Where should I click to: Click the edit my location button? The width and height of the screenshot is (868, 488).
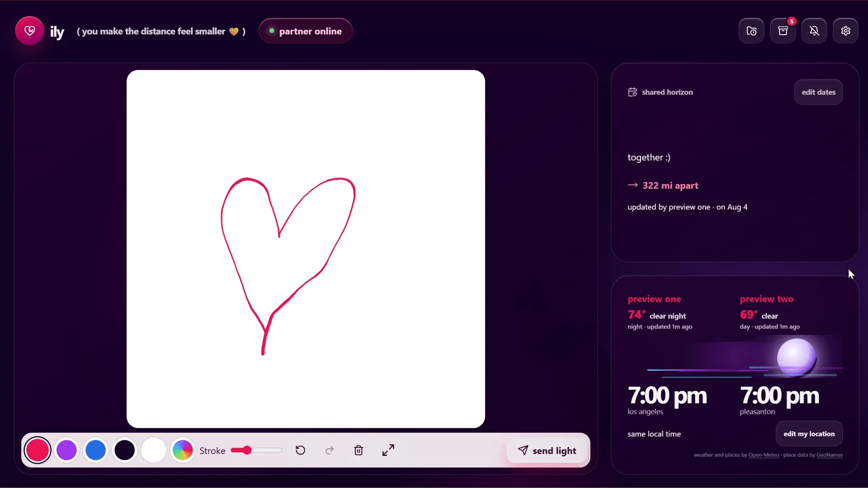809,434
